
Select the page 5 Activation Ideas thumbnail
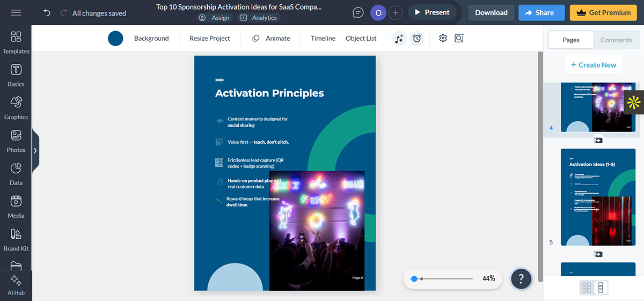[x=598, y=197]
